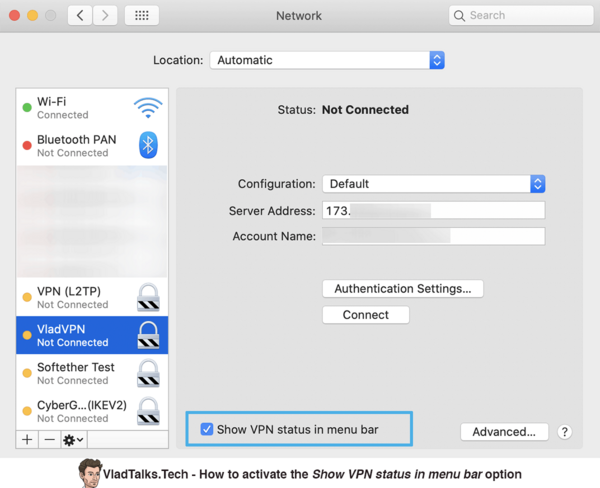Screen dimensions: 600x488
Task: Open the Advanced... settings
Action: click(504, 432)
